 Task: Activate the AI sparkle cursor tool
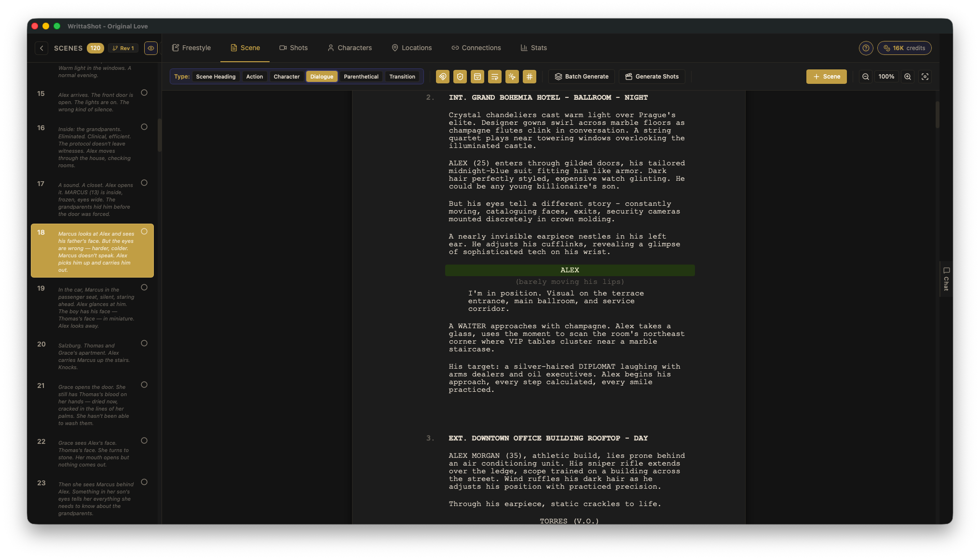512,77
